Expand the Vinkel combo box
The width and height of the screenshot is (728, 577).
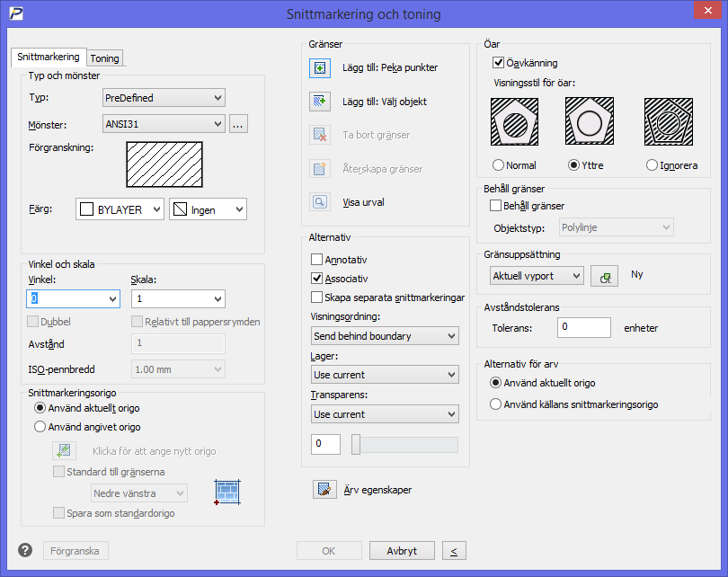[113, 299]
